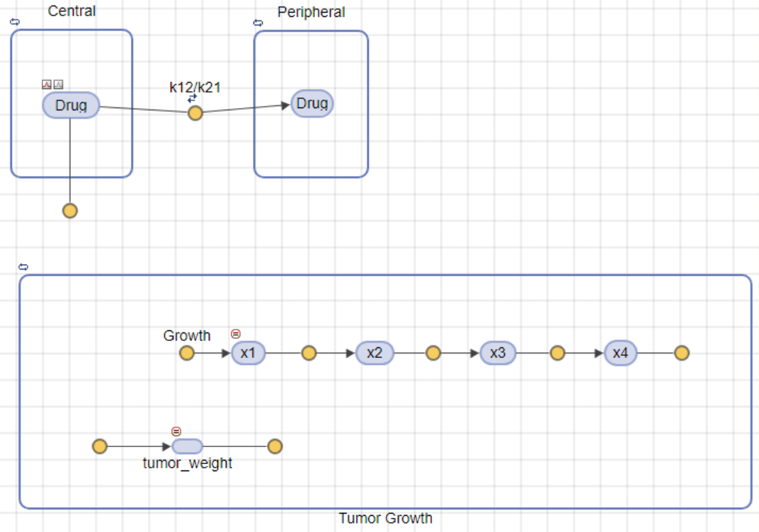759x532 pixels.
Task: Click the red dose badge above Central Drug
Action: 47,85
